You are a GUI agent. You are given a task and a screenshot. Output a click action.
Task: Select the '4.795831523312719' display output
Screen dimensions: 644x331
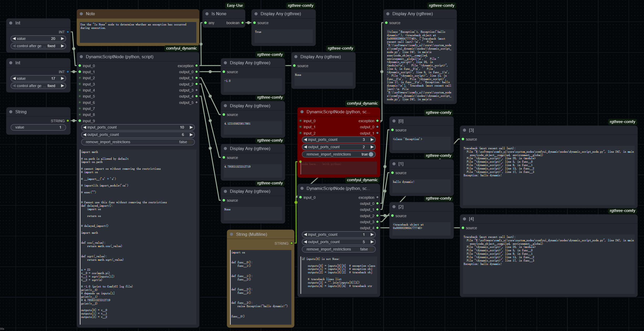click(x=237, y=167)
